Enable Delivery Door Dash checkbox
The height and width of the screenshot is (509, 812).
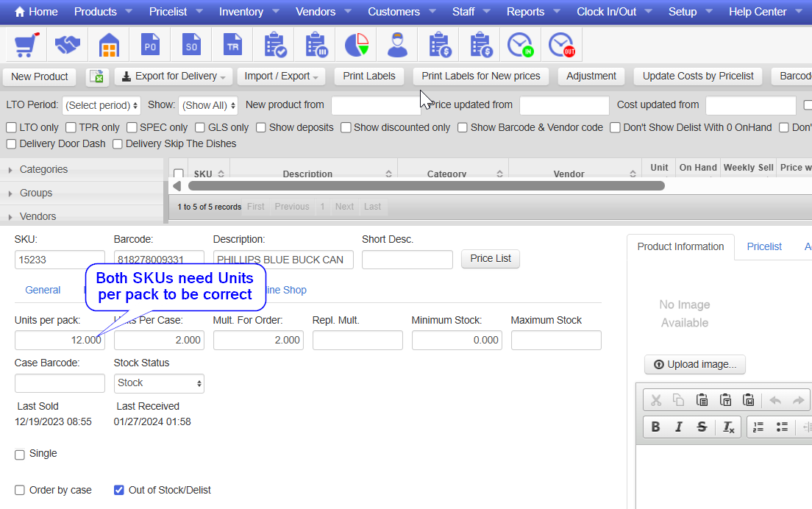pos(11,144)
